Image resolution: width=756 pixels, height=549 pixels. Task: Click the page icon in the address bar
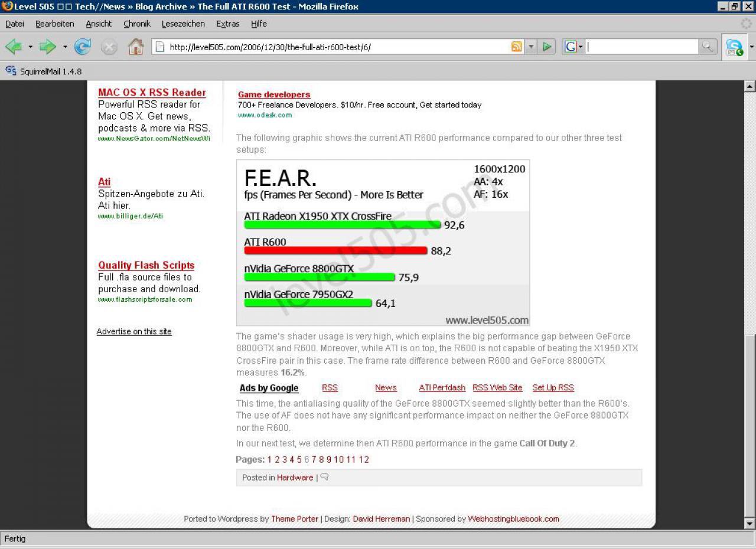(160, 47)
